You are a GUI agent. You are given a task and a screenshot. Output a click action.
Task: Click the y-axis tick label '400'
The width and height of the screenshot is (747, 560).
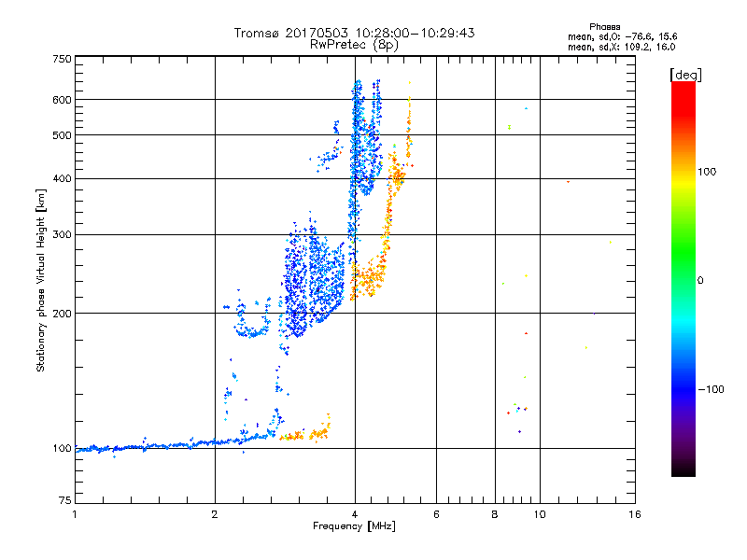click(x=63, y=178)
